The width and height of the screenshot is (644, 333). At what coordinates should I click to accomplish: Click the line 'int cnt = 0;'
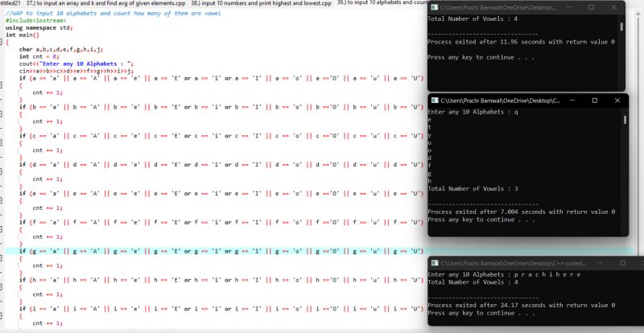pyautogui.click(x=39, y=56)
